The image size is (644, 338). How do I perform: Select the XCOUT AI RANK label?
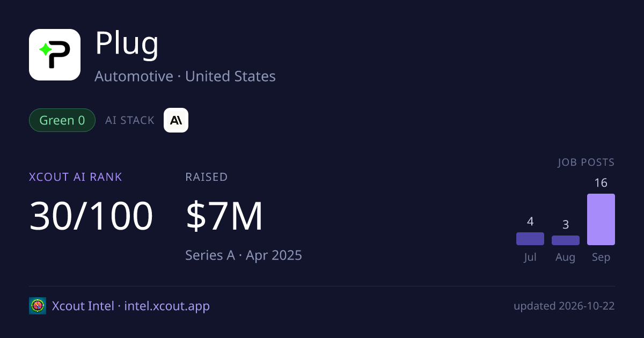pyautogui.click(x=76, y=177)
